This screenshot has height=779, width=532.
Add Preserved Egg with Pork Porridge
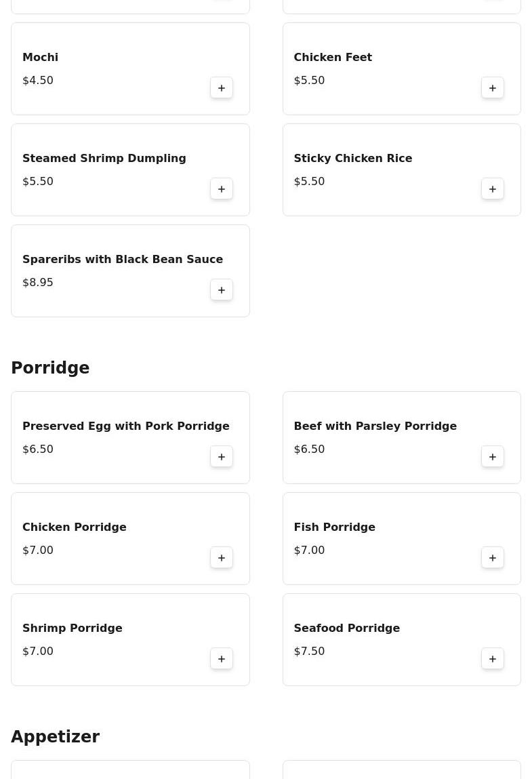pos(222,457)
